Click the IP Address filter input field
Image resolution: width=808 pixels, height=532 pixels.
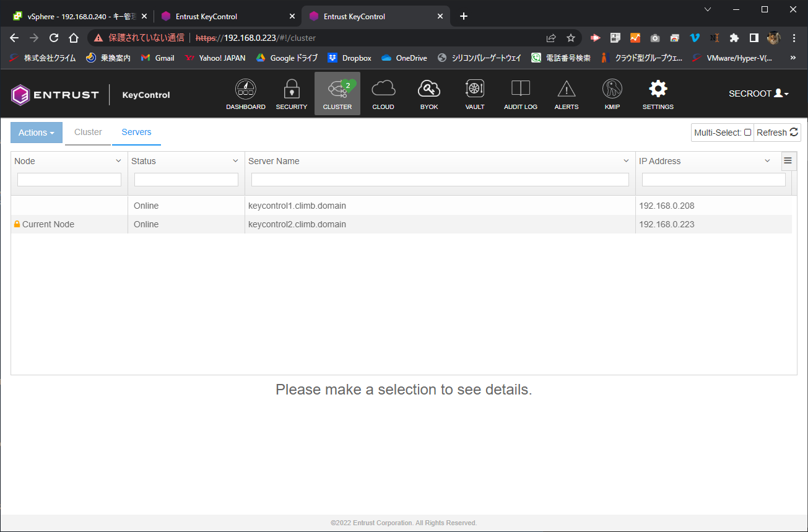714,180
